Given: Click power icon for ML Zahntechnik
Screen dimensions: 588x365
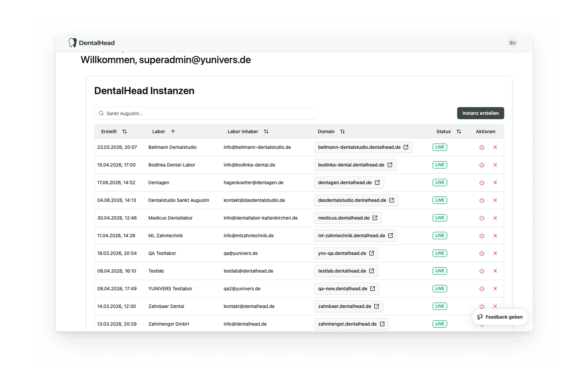Looking at the screenshot, I should [x=481, y=235].
